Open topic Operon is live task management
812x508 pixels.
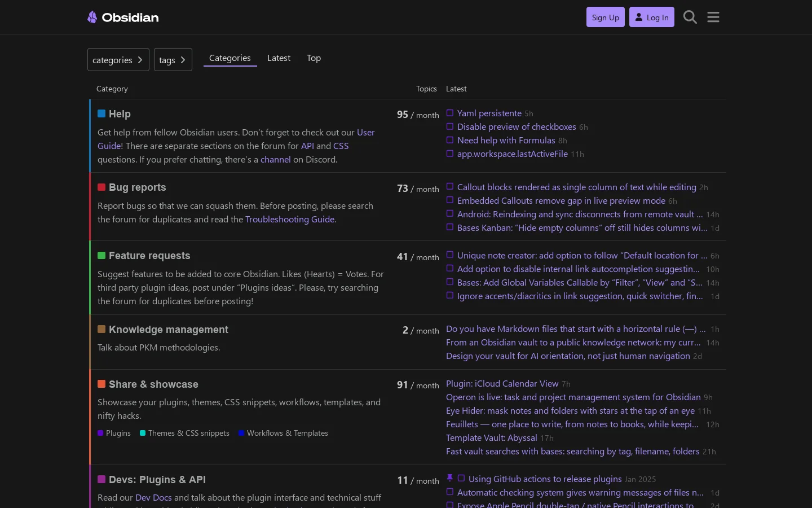573,397
